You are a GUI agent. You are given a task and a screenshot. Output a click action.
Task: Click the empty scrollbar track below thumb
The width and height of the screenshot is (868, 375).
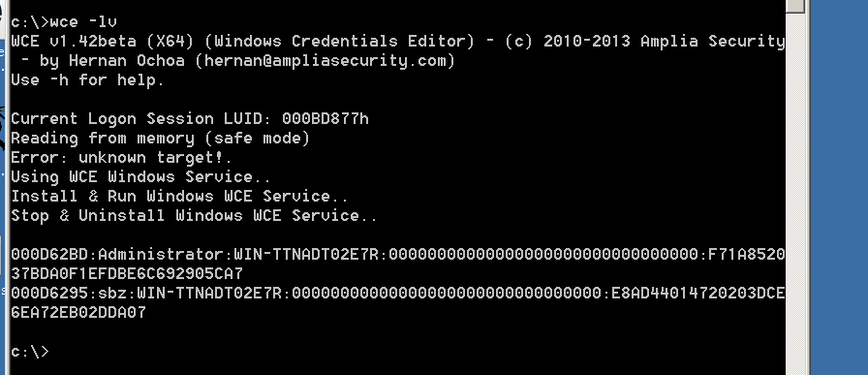tap(795, 194)
